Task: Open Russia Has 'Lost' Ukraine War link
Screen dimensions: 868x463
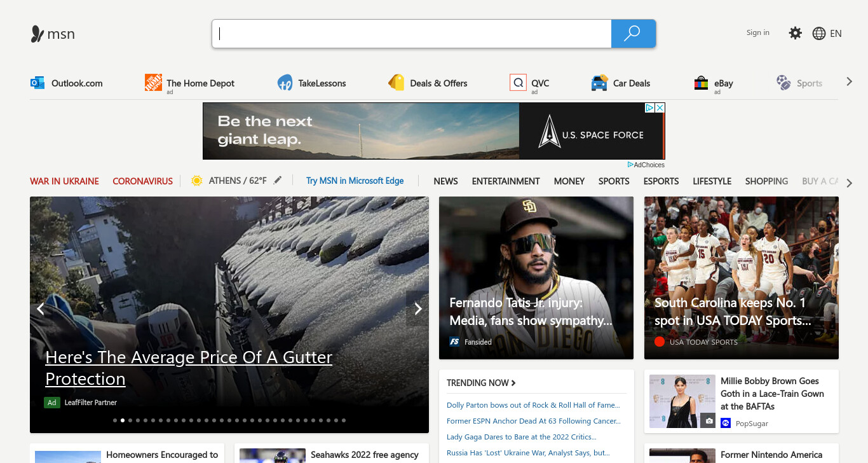Action: coord(528,453)
